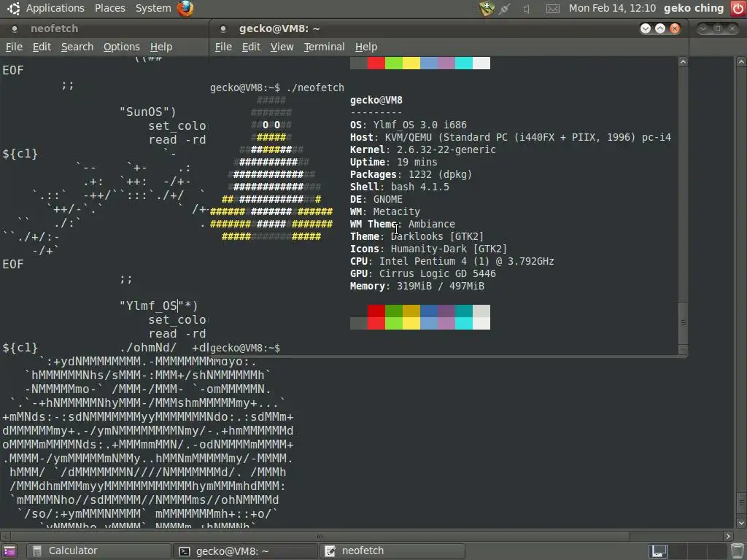Screen dimensions: 747x560
Task: Open the geko ching user menu
Action: click(x=694, y=8)
